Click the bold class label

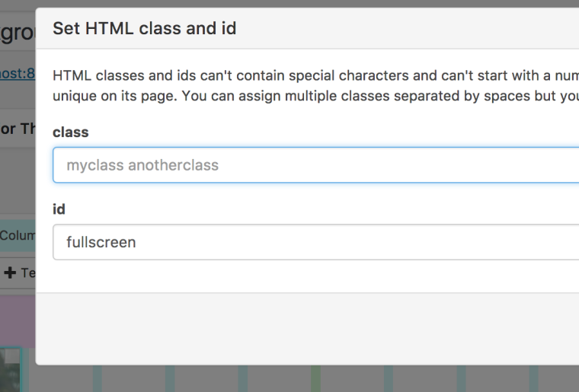click(70, 132)
